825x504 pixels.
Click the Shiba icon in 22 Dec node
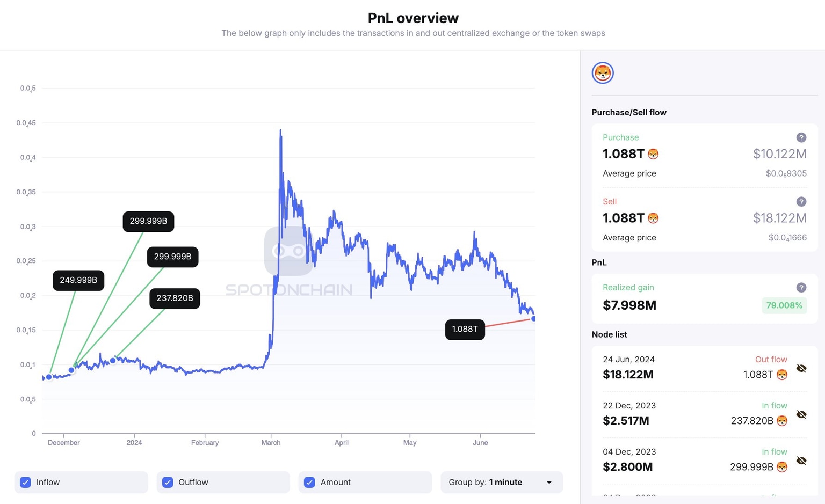pyautogui.click(x=782, y=421)
